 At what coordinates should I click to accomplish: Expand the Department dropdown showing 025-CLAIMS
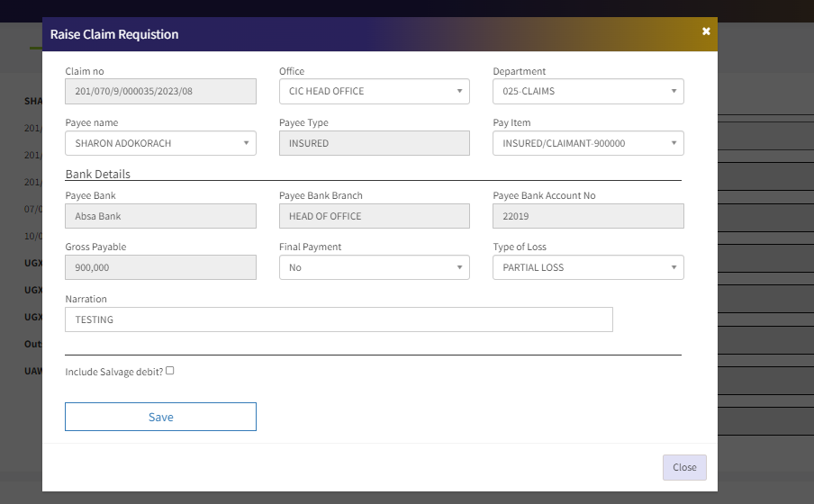coord(587,92)
